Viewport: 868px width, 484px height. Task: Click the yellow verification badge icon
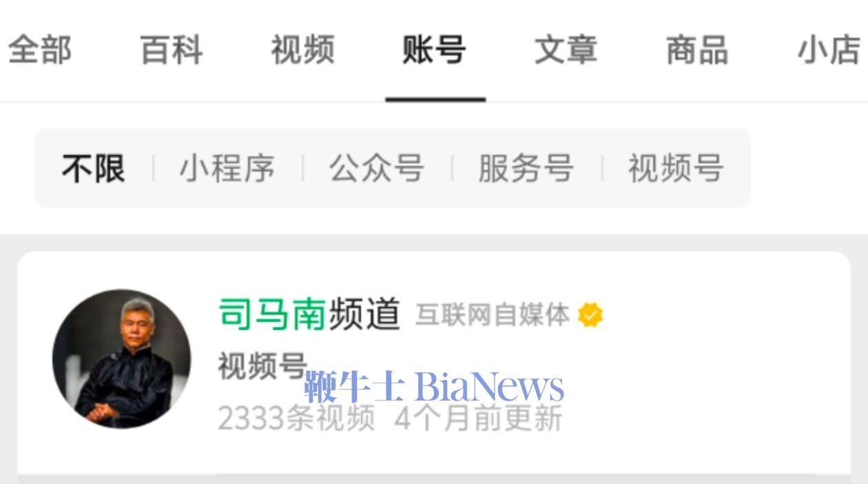pos(590,315)
